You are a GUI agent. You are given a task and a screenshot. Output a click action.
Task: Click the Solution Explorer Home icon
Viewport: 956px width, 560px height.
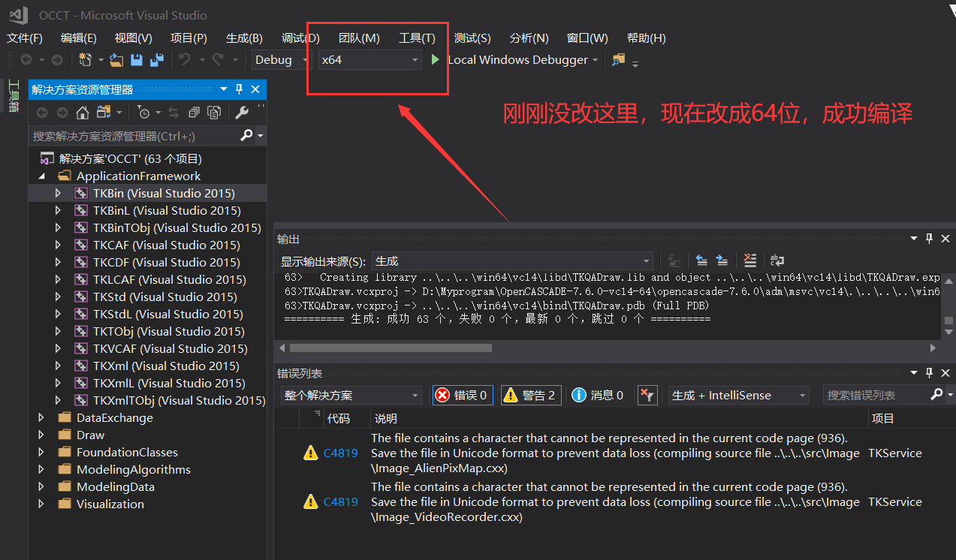click(x=83, y=113)
